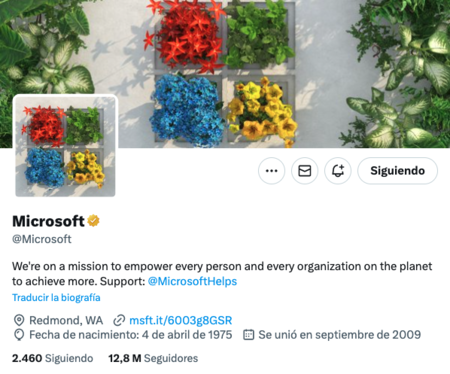Click the @Microsoft handle text
Screen dimensions: 450x374
[42, 239]
